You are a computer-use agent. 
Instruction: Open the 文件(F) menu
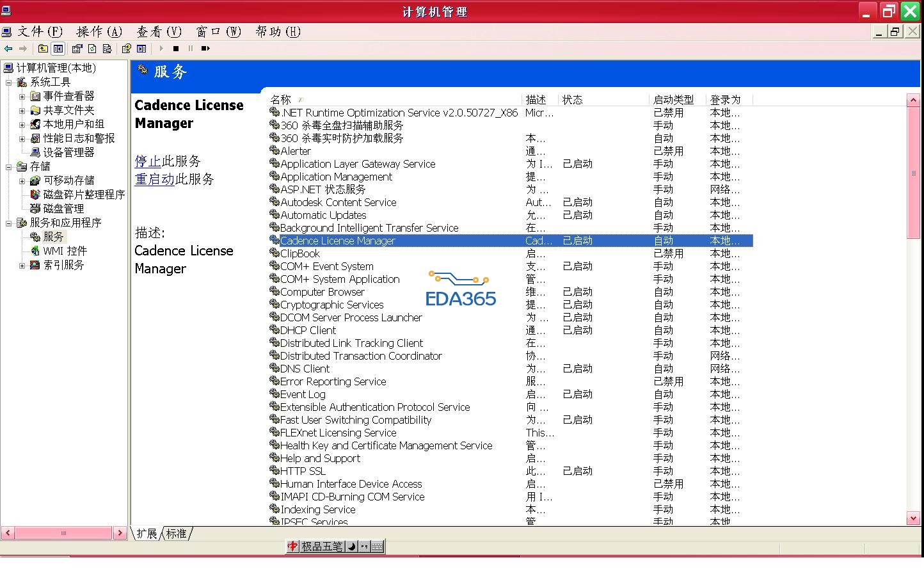click(x=40, y=31)
